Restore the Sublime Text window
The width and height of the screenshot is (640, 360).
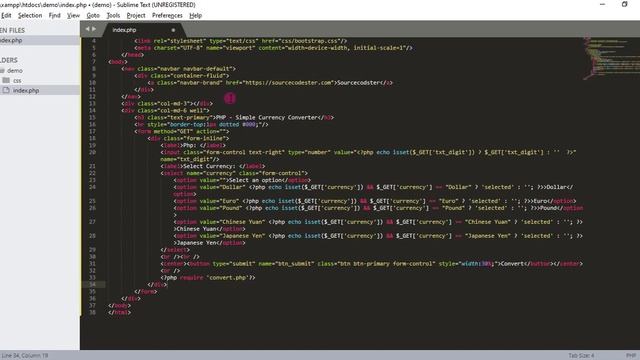coord(624,4)
